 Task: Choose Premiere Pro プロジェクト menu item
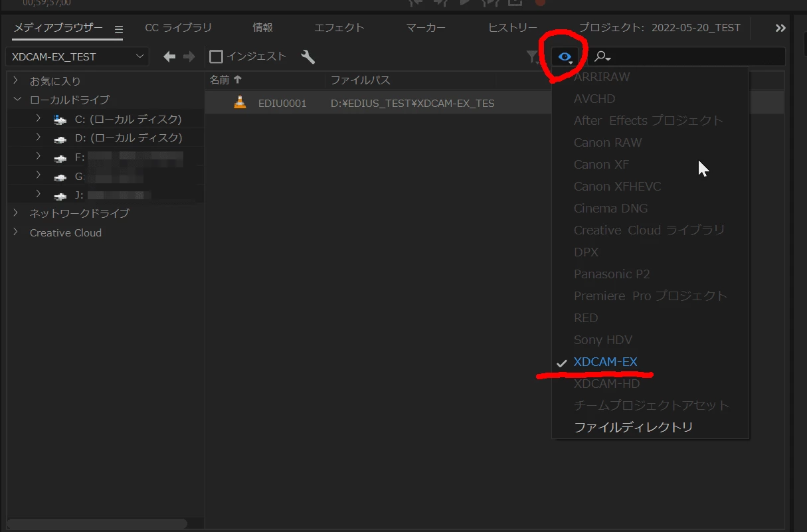point(650,296)
